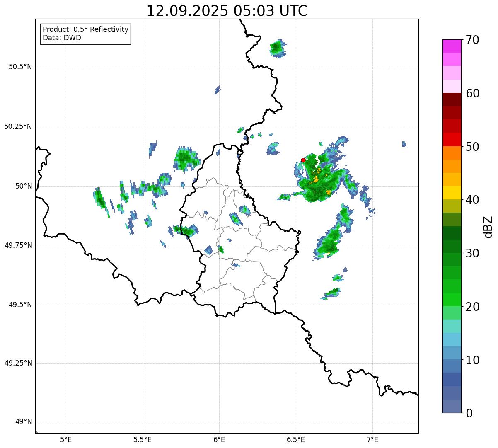This screenshot has height=448, width=498.
Task: Click the "5°E" longitude label
Action: pos(66,440)
